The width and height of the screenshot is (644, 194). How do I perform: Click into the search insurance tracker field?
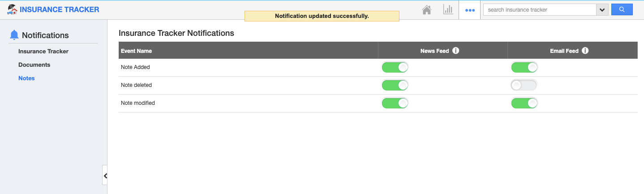[x=540, y=9]
